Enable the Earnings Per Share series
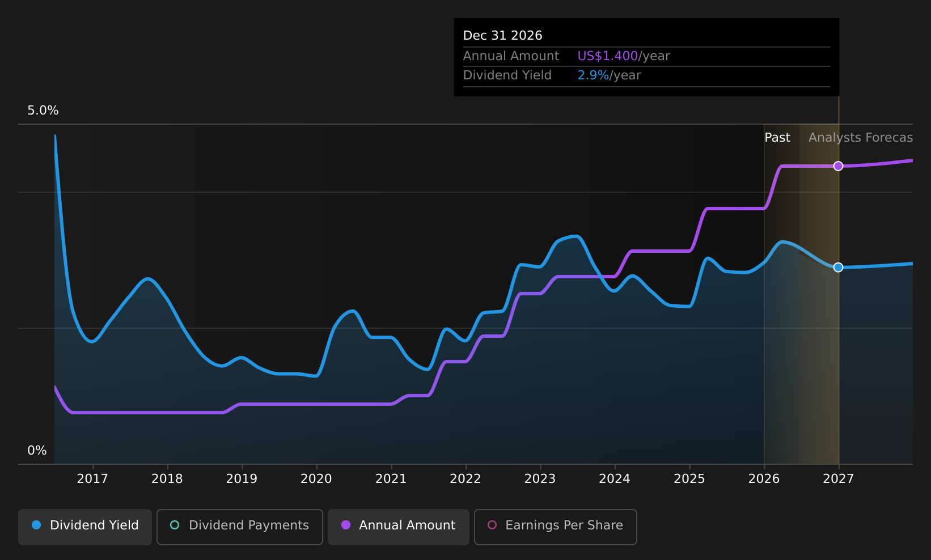Image resolution: width=931 pixels, height=560 pixels. click(556, 527)
